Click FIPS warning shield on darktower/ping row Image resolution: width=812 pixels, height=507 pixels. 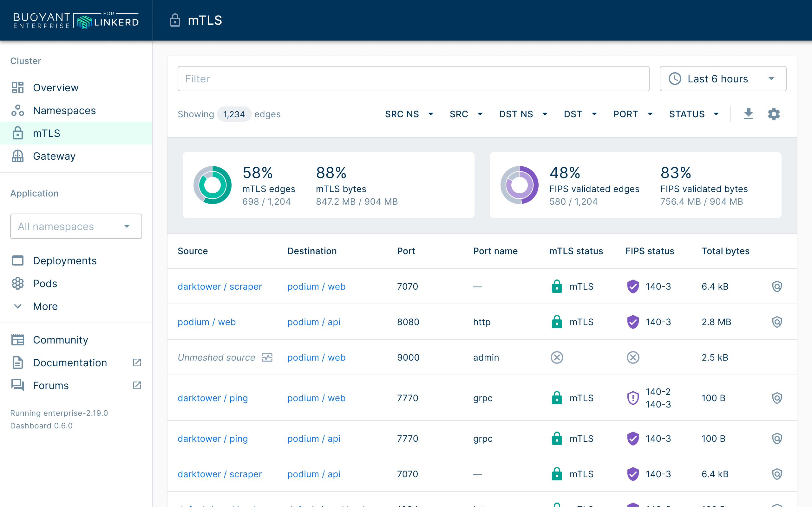pos(633,398)
